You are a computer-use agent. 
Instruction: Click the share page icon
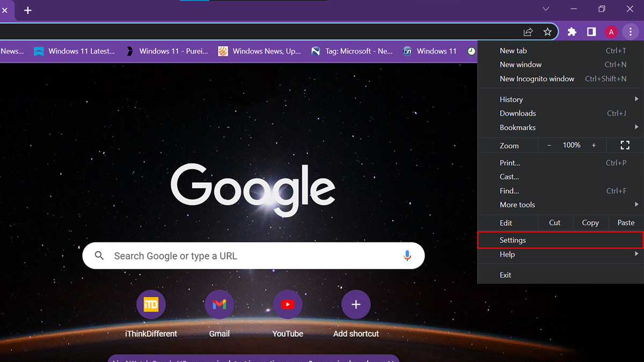[x=528, y=32]
